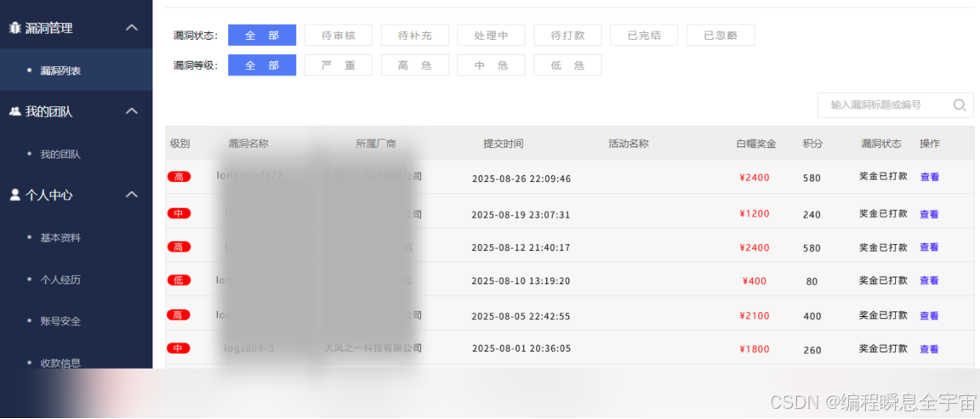The width and height of the screenshot is (980, 419).
Task: Click timestamp 2025-08-26 22:09:46
Action: (521, 179)
